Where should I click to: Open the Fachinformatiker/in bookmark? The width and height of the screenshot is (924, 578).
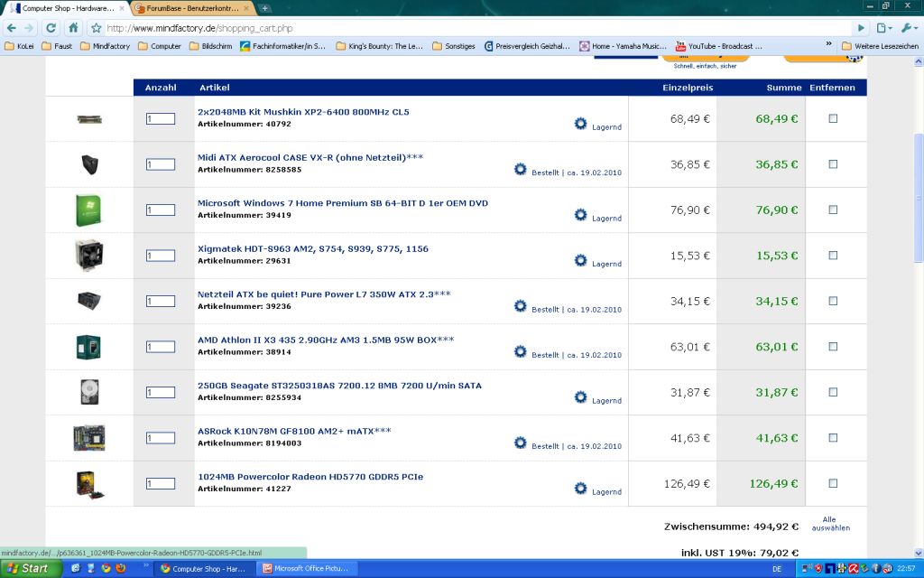tap(282, 46)
